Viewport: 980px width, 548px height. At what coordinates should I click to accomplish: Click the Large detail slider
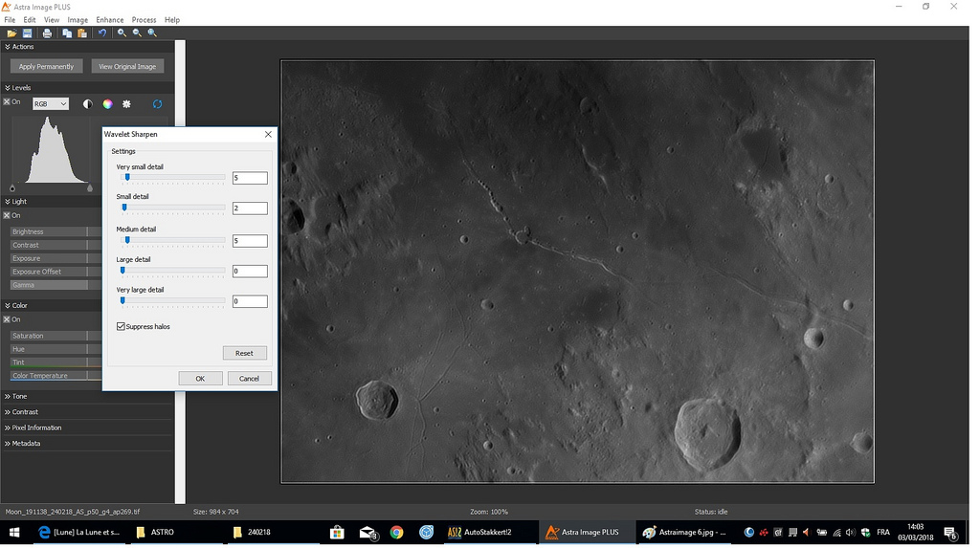172,272
